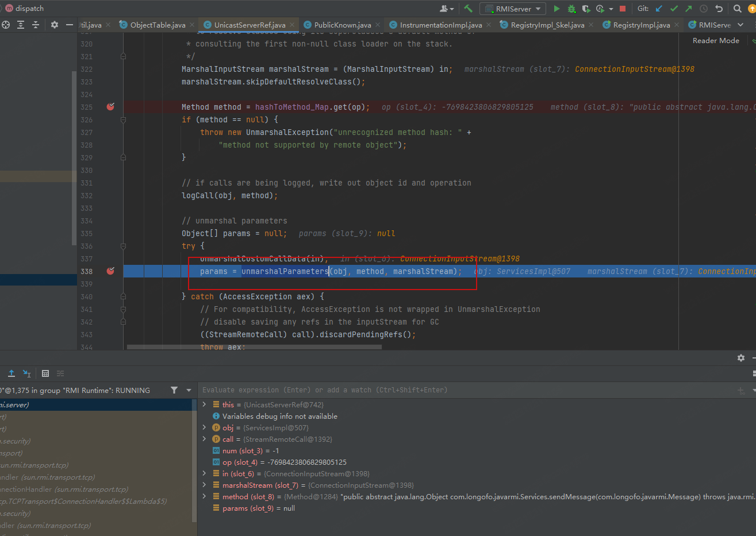The width and height of the screenshot is (756, 536).
Task: Click the editor horizontal scrollbar
Action: pyautogui.click(x=254, y=347)
